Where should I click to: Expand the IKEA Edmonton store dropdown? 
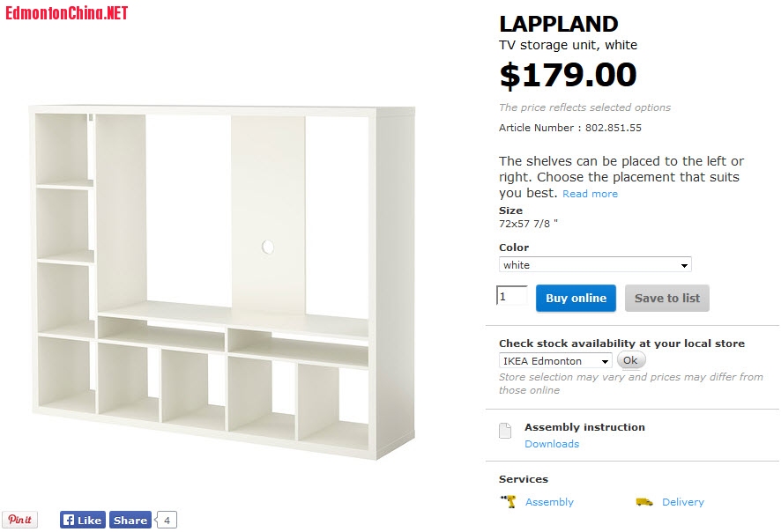click(555, 361)
